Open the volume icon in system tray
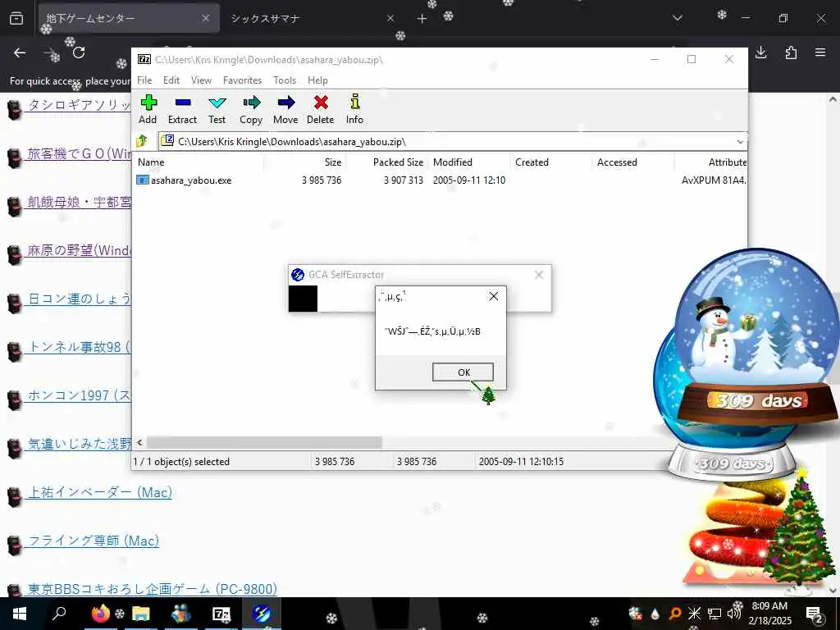The image size is (840, 630). pyautogui.click(x=734, y=614)
